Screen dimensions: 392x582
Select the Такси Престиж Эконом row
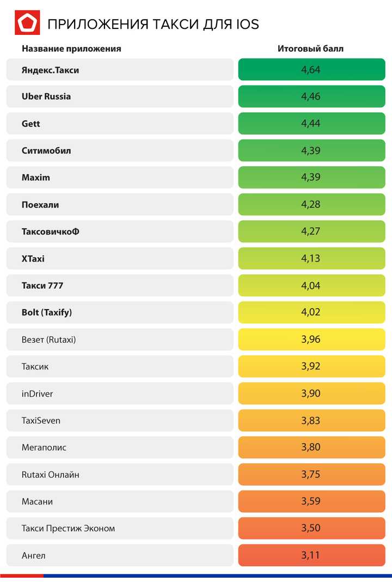click(x=120, y=528)
